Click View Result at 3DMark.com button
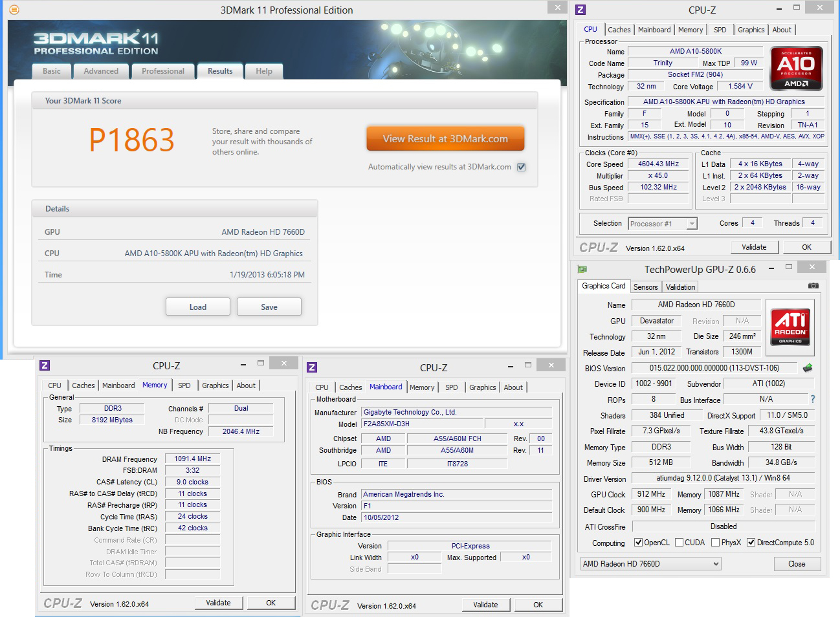 (x=445, y=138)
